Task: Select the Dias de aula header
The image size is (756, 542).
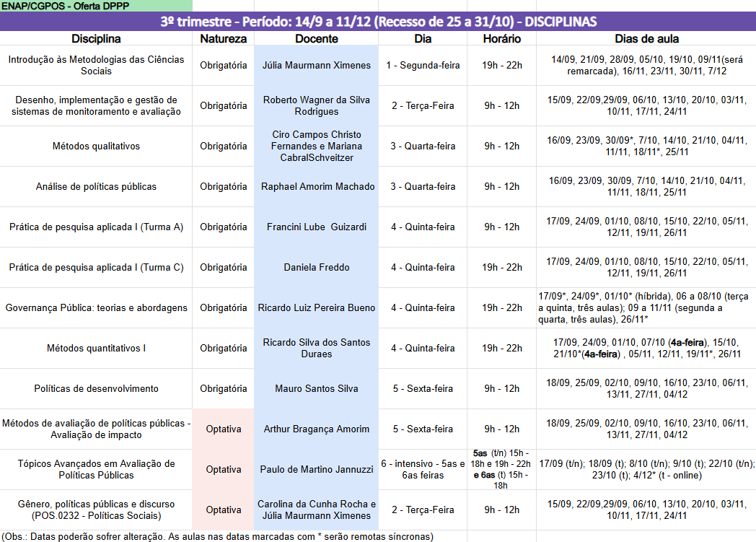Action: pos(646,38)
